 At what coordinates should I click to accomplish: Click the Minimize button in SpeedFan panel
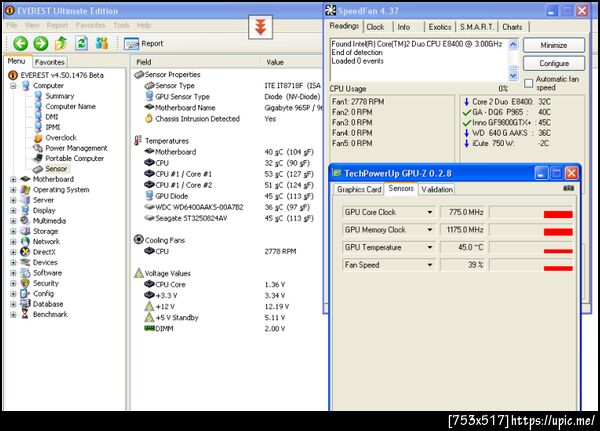[x=554, y=45]
